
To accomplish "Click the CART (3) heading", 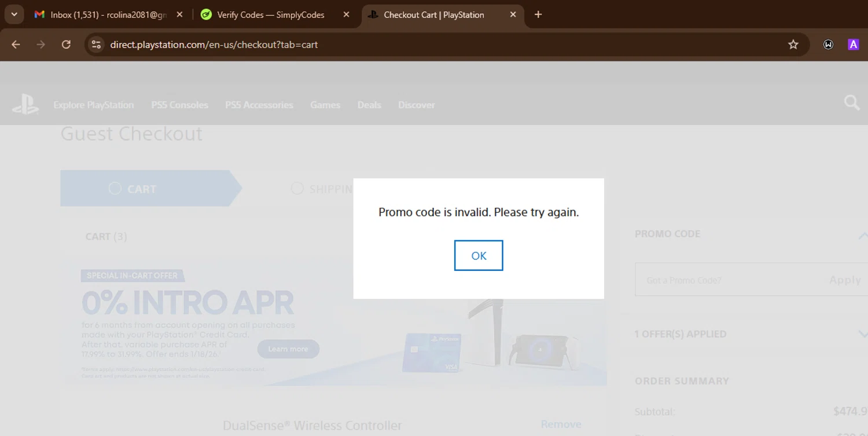I will point(106,236).
